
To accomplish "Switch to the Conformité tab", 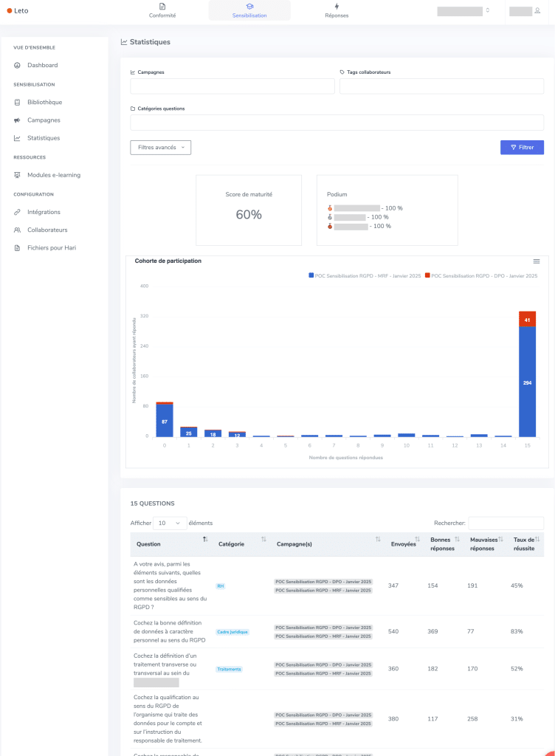I will [162, 10].
